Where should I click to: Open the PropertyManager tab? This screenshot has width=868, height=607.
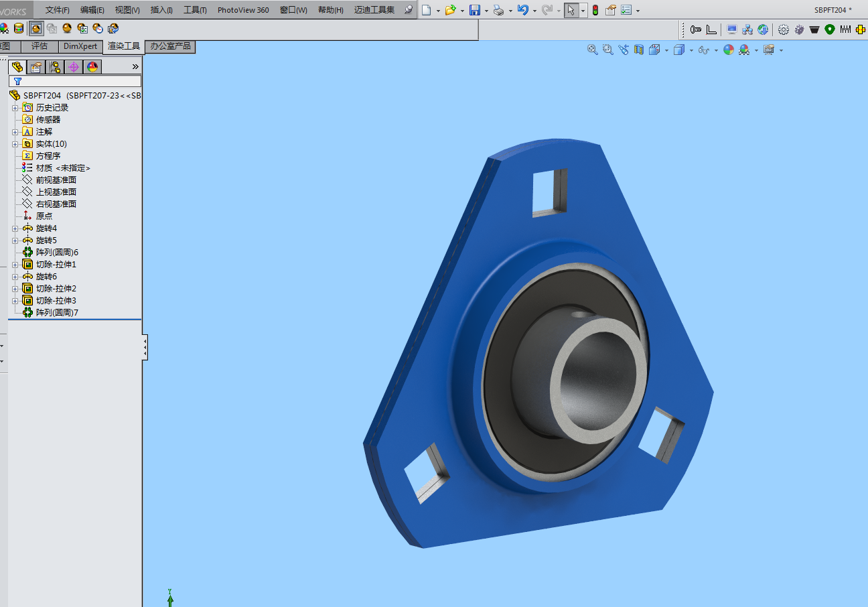[x=36, y=67]
